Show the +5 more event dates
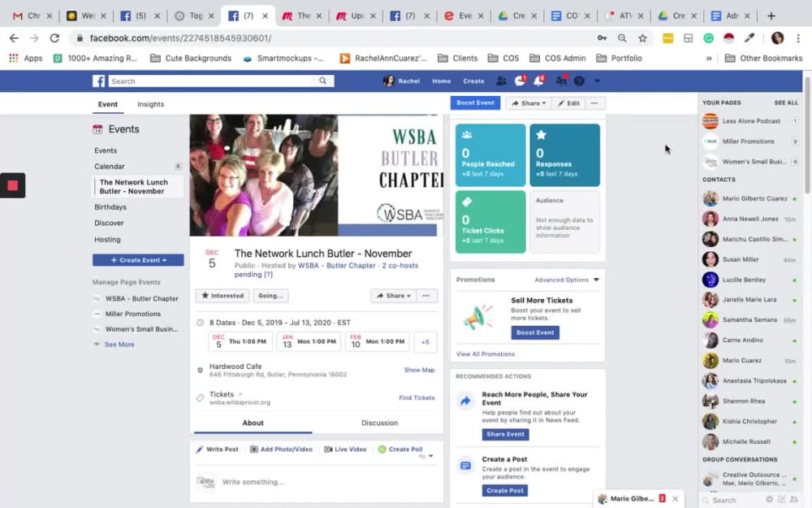The image size is (812, 508). (425, 342)
